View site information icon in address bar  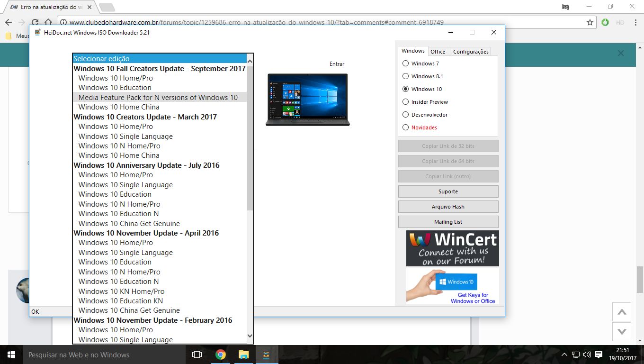click(x=63, y=22)
